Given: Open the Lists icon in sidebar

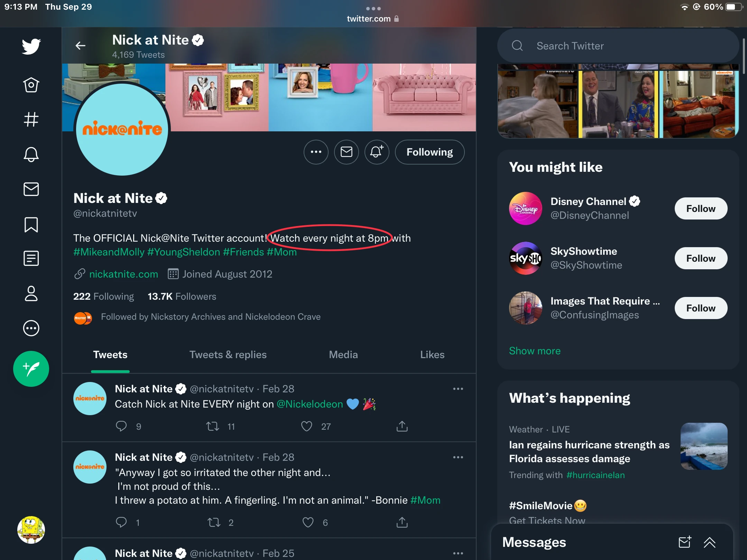Looking at the screenshot, I should coord(31,259).
